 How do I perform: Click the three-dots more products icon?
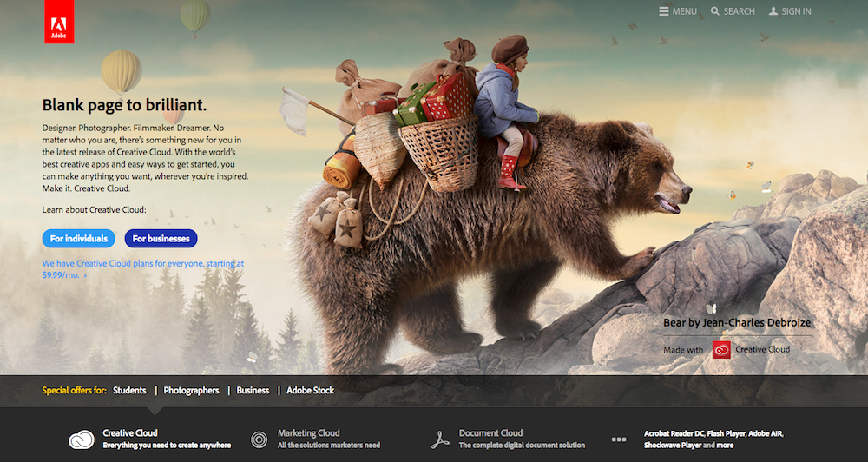[x=619, y=439]
